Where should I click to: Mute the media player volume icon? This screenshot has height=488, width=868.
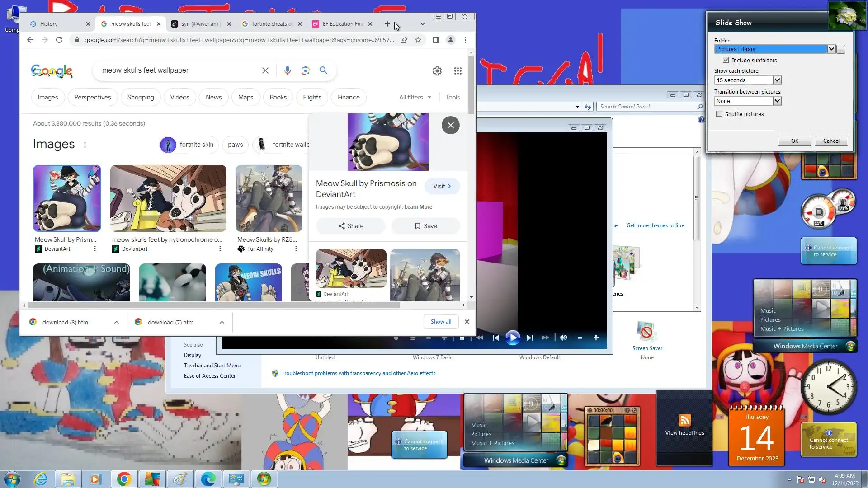point(563,338)
